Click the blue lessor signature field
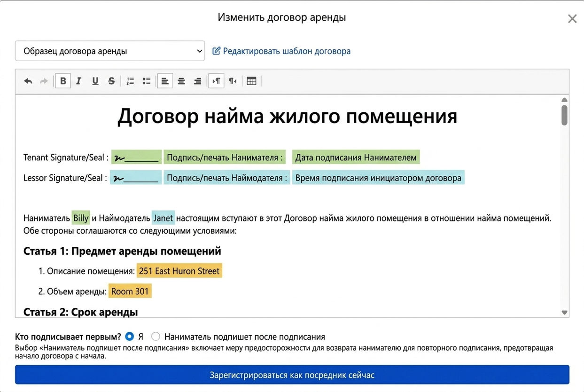The width and height of the screenshot is (584, 392). pos(135,178)
